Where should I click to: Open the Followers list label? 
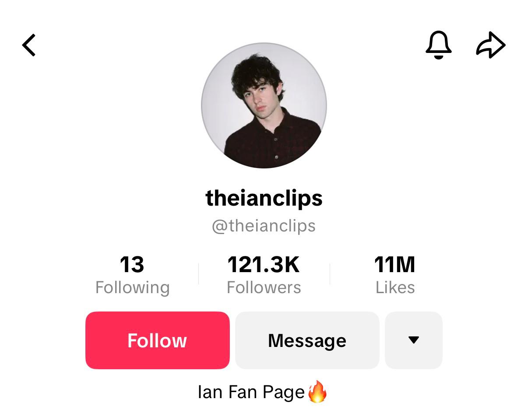click(x=264, y=287)
